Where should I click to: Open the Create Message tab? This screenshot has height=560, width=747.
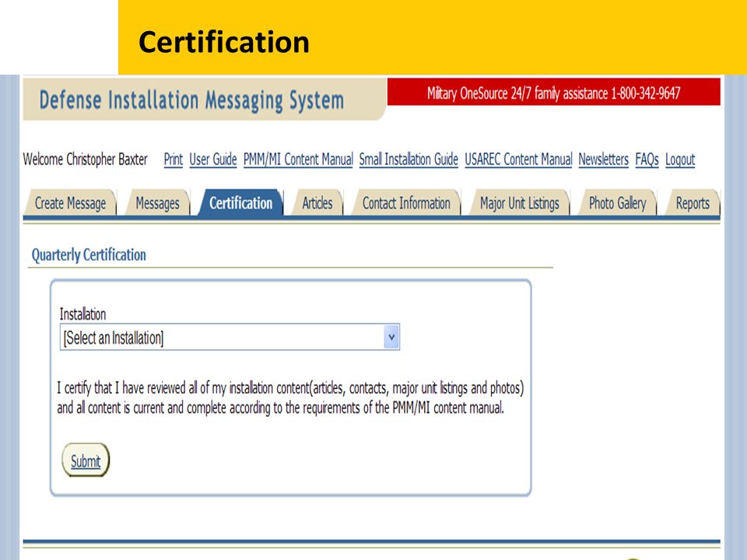70,203
